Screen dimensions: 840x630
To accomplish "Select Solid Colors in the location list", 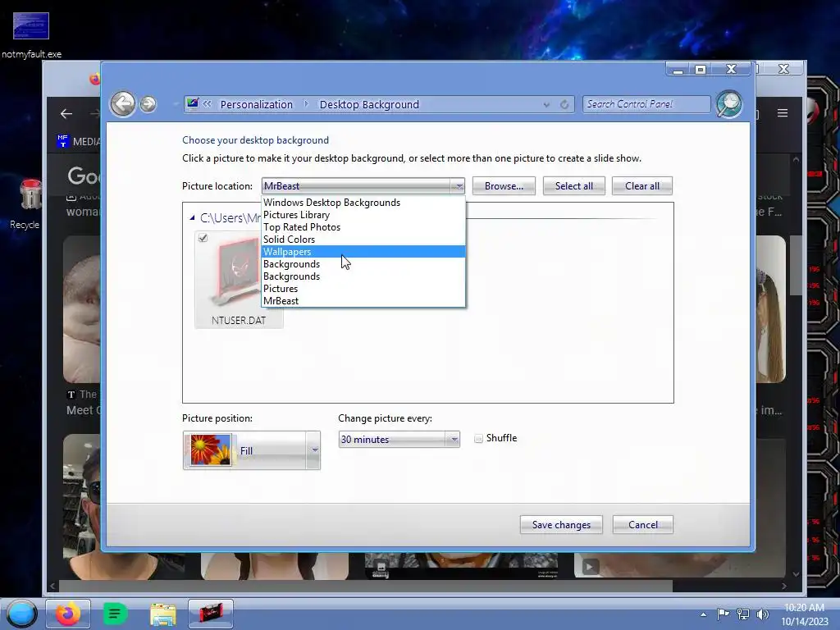I will point(363,240).
